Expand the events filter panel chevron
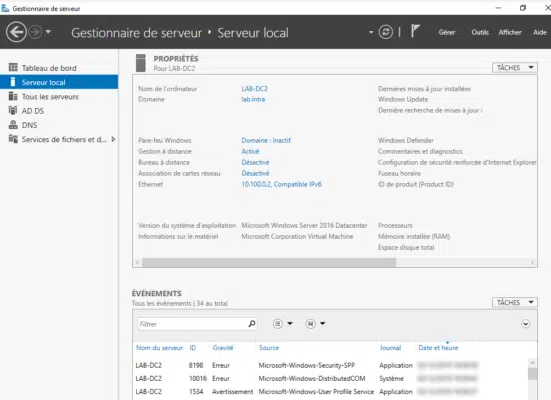This screenshot has height=400, width=551. (x=525, y=324)
